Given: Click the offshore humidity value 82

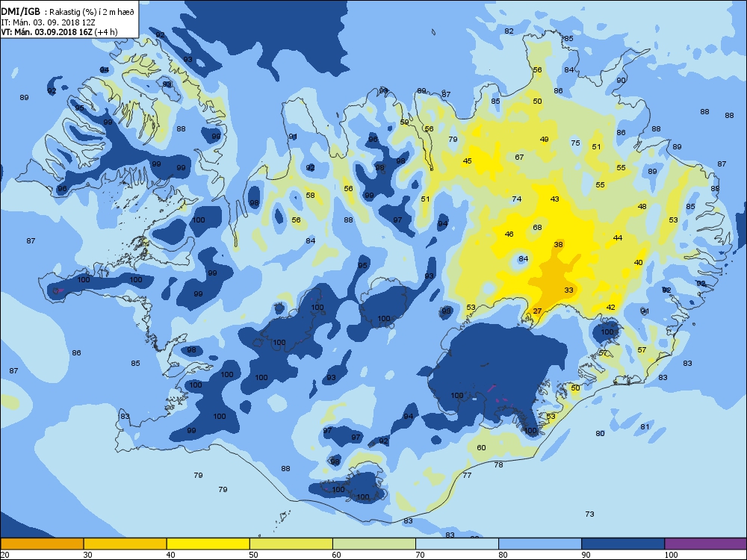Looking at the screenshot, I should pos(509,31).
